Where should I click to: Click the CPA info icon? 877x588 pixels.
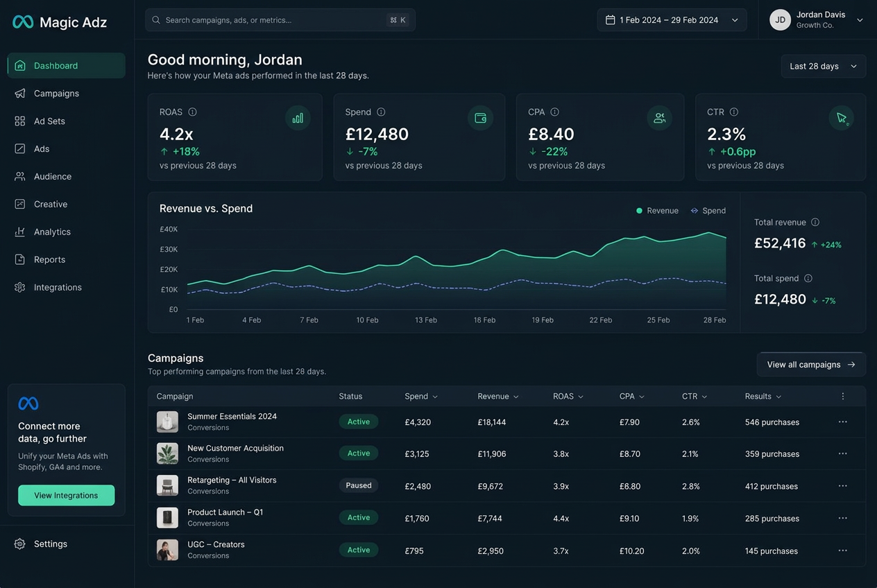click(554, 112)
